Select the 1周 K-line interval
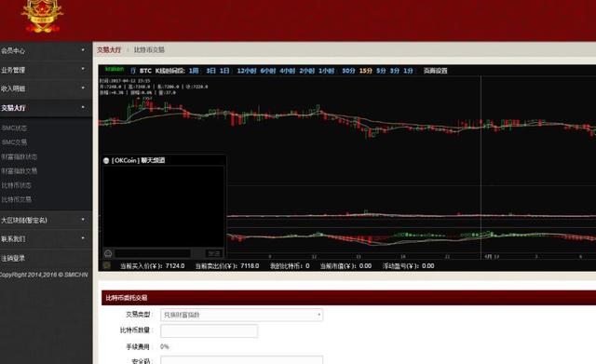The width and height of the screenshot is (596, 364). (194, 71)
